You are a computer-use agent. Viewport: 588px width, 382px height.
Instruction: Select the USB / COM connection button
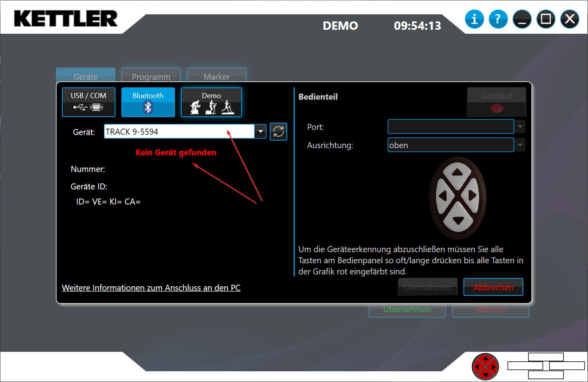[88, 102]
